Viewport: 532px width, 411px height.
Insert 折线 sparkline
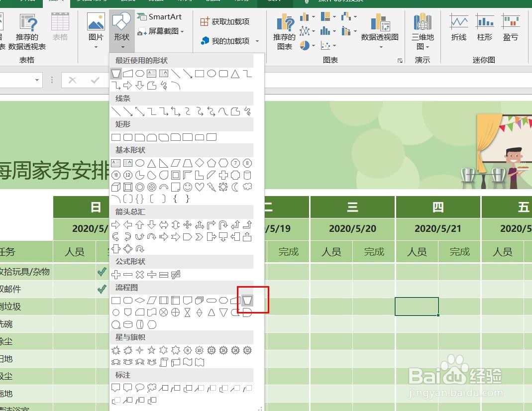click(459, 27)
